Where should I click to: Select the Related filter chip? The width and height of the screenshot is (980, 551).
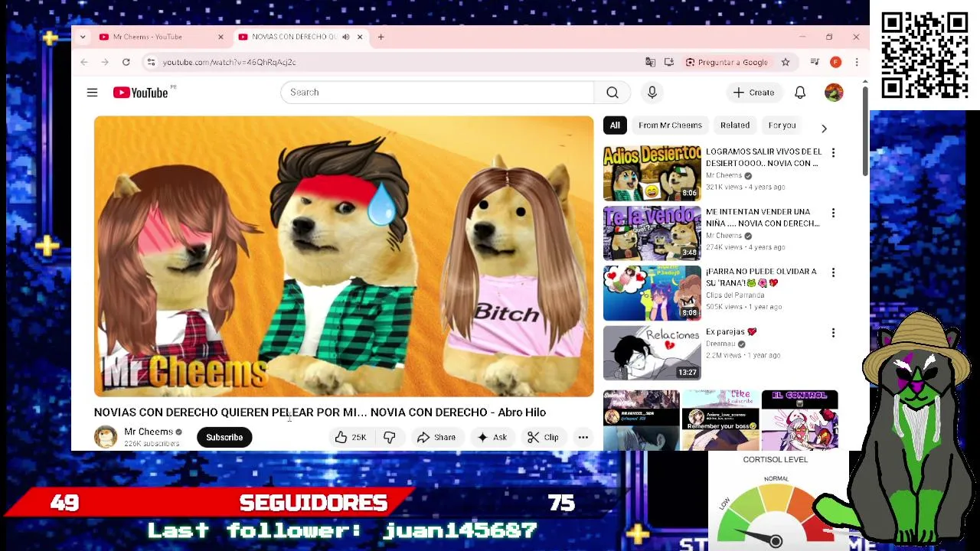coord(735,126)
